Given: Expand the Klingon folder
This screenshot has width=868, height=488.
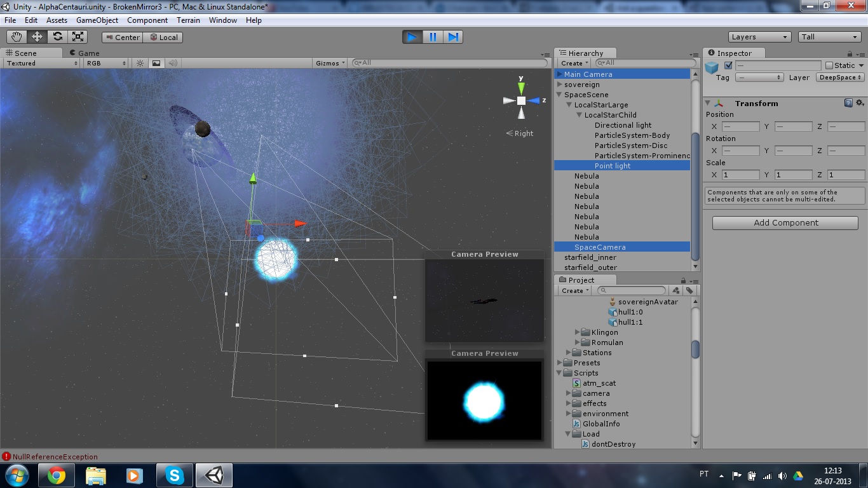Looking at the screenshot, I should tap(578, 332).
